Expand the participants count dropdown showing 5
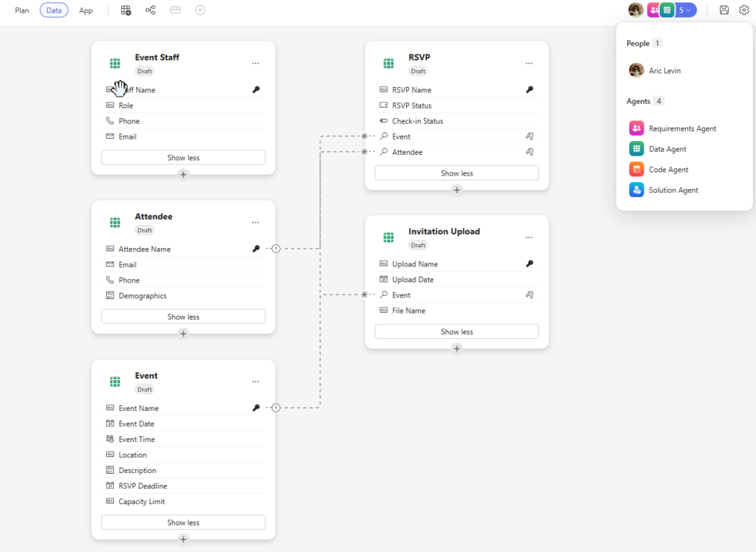Screen dimensions: 756x552 coord(686,10)
